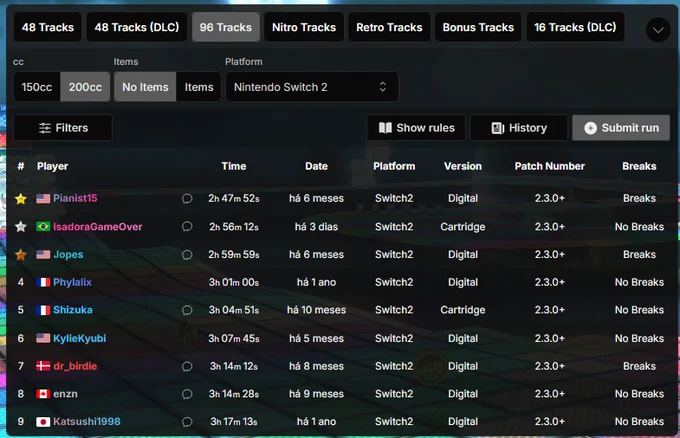The height and width of the screenshot is (438, 680).
Task: Click the date 'há 10 meses'
Action: point(316,310)
